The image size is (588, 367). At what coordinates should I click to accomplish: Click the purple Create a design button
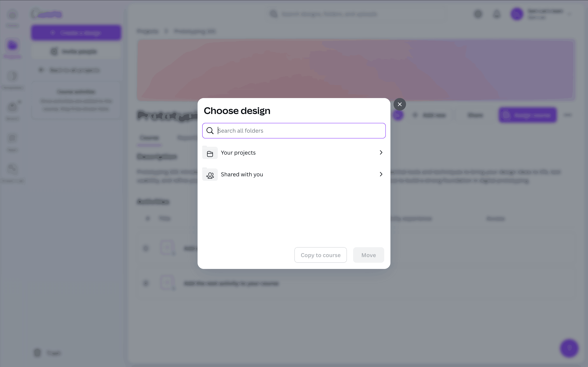pos(76,33)
